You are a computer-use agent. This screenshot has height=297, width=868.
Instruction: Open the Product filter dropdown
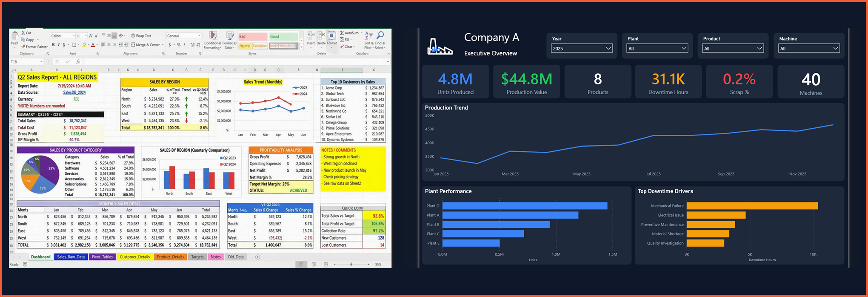pyautogui.click(x=733, y=49)
